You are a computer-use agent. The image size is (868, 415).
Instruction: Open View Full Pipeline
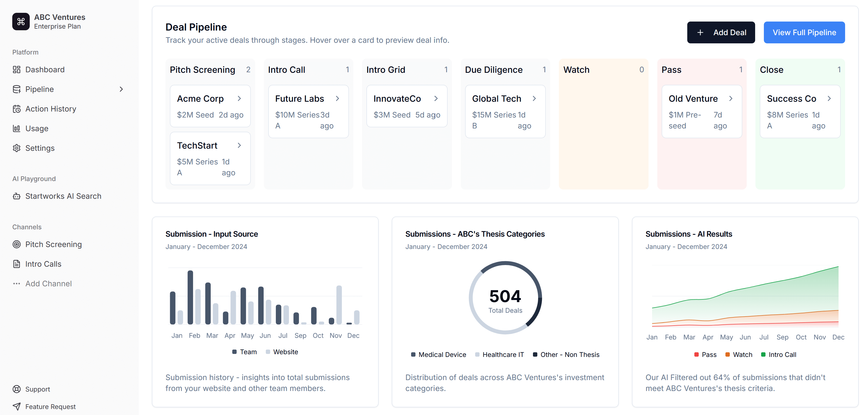[x=804, y=32]
